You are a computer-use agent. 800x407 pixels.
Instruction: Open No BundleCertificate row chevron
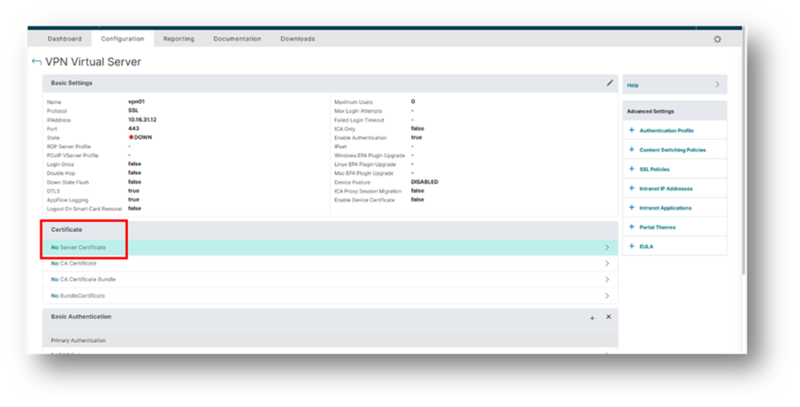[x=607, y=296]
